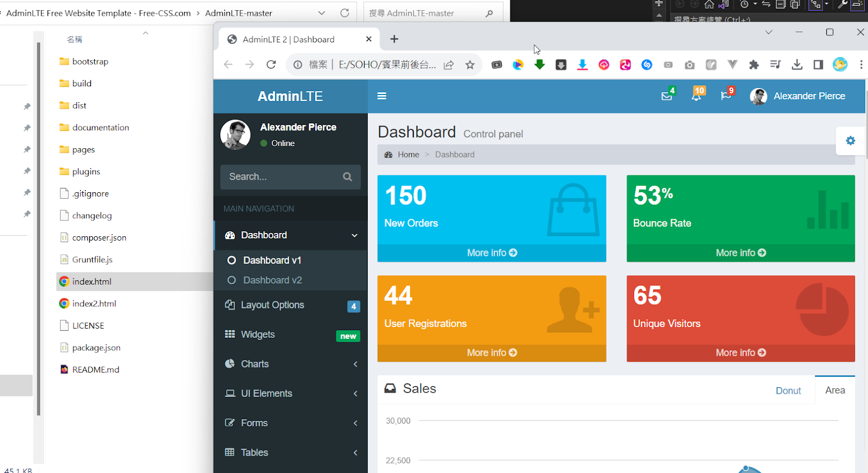Open Chrome profile avatar
Viewport: 868px width, 473px height.
(840, 65)
